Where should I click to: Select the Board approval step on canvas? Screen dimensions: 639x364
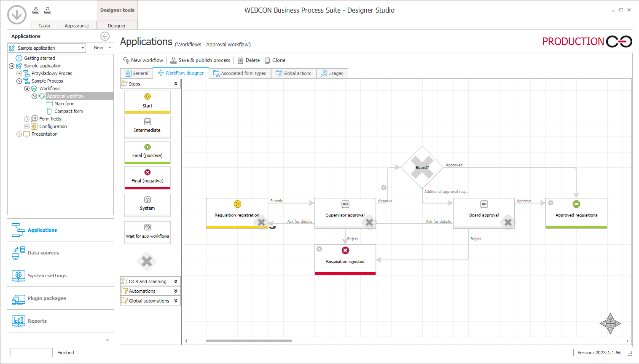coord(484,213)
